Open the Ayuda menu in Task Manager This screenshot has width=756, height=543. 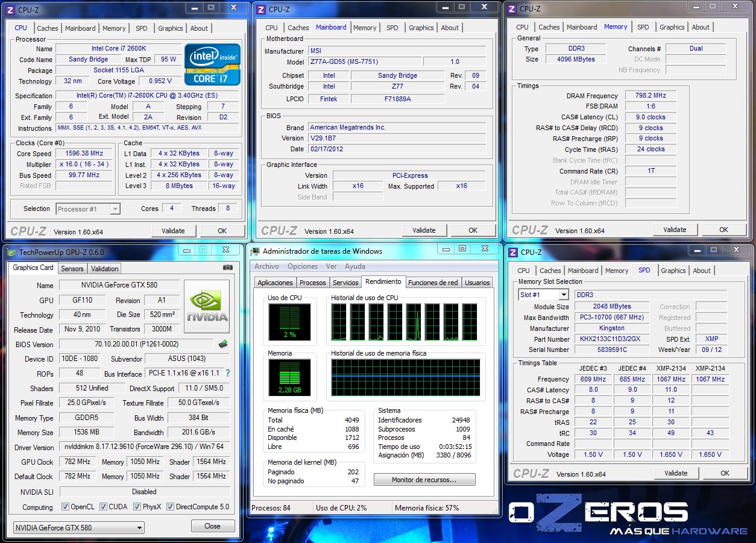355,266
